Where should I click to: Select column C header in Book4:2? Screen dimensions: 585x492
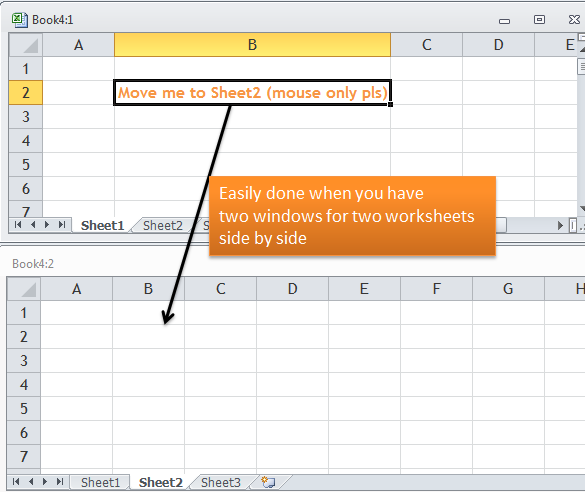click(220, 289)
